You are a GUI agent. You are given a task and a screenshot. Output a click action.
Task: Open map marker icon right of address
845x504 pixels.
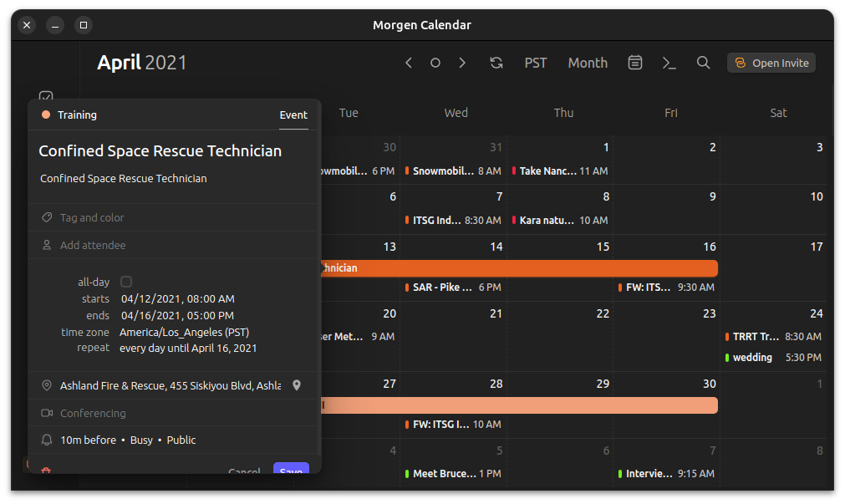coord(297,385)
